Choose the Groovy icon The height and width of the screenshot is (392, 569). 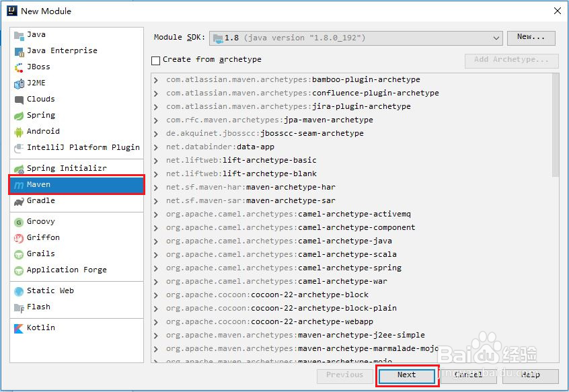(19, 223)
